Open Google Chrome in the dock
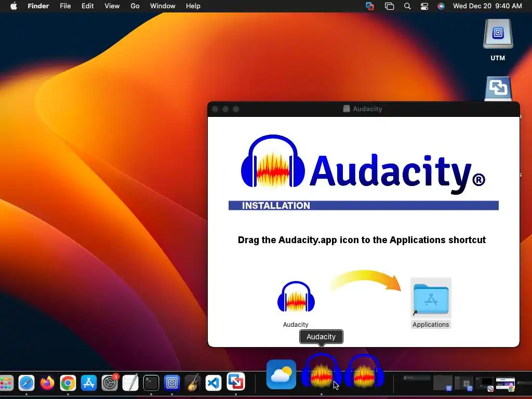The height and width of the screenshot is (399, 532). [68, 383]
